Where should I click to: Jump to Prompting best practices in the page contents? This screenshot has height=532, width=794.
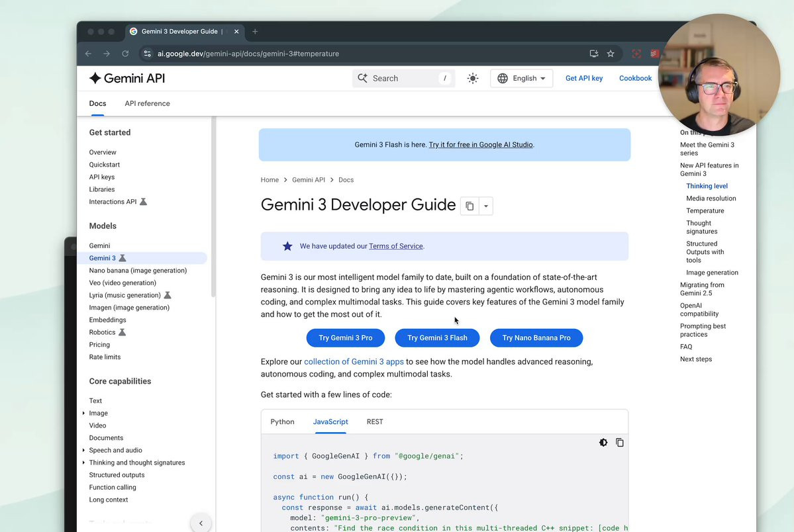(703, 330)
